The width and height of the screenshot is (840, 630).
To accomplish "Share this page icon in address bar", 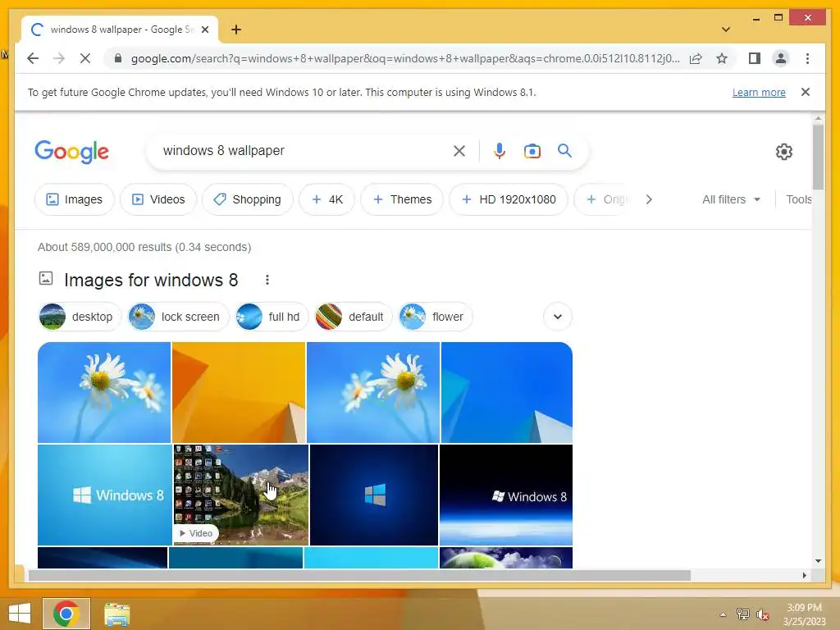I will pyautogui.click(x=696, y=58).
